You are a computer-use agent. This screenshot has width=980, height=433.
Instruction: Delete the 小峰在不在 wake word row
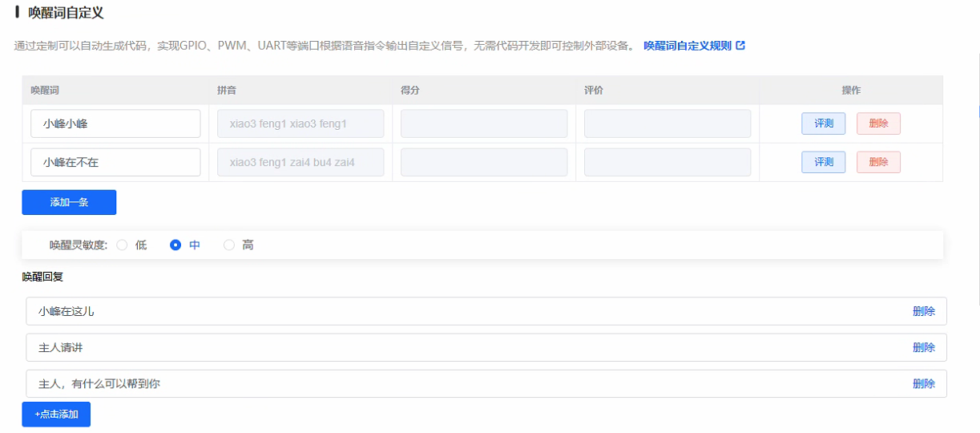pyautogui.click(x=878, y=162)
